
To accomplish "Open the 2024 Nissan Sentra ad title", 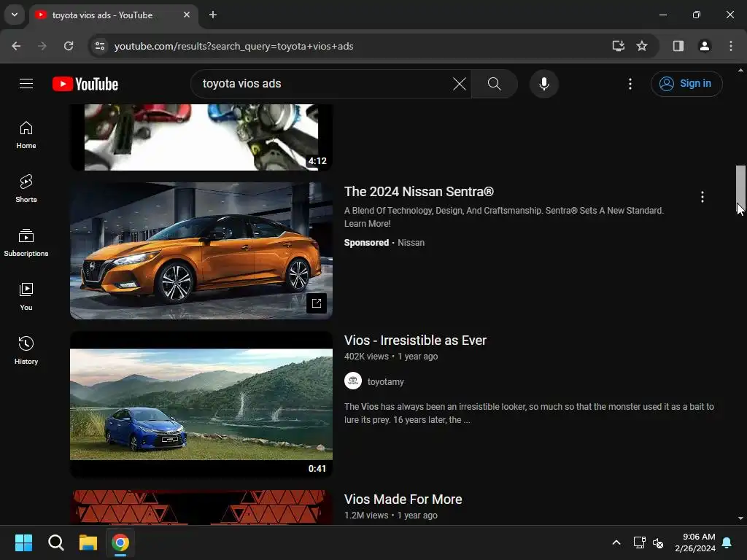I will click(419, 192).
